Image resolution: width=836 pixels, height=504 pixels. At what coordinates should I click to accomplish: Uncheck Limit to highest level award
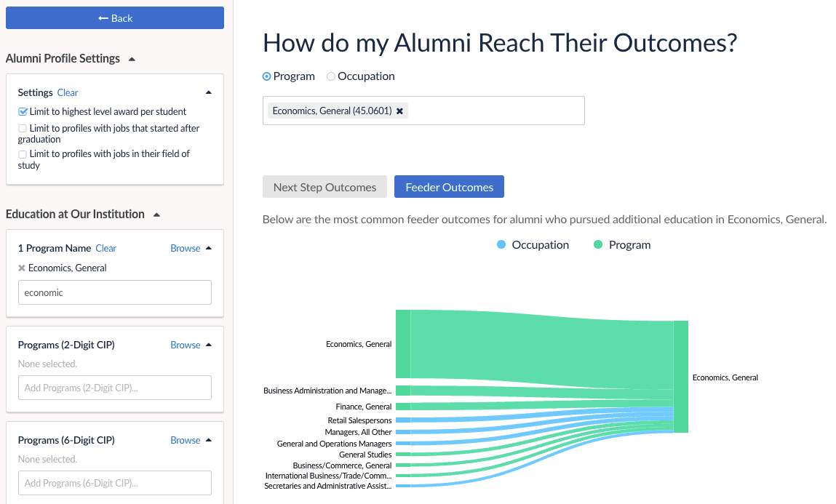23,112
